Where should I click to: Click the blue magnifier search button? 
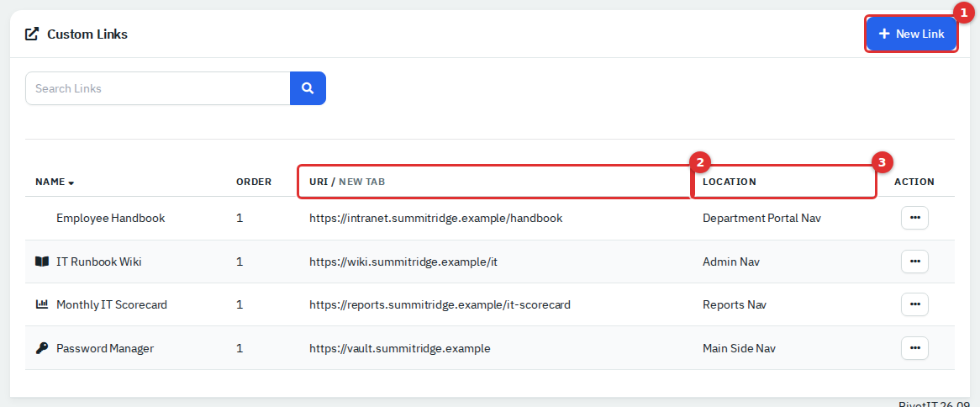[x=308, y=88]
